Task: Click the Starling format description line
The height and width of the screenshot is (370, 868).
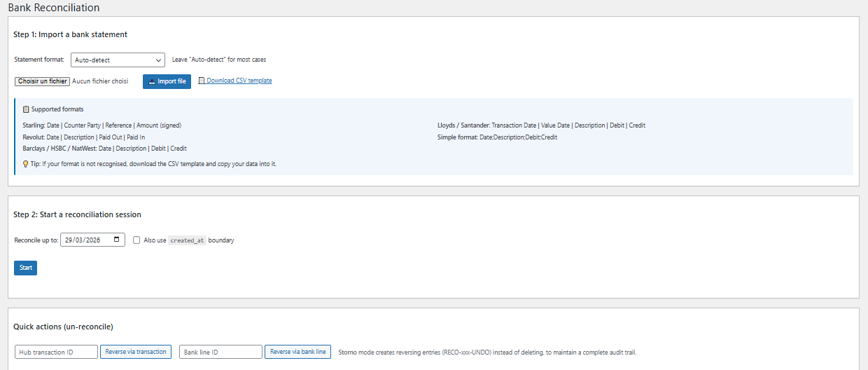Action: pos(102,125)
